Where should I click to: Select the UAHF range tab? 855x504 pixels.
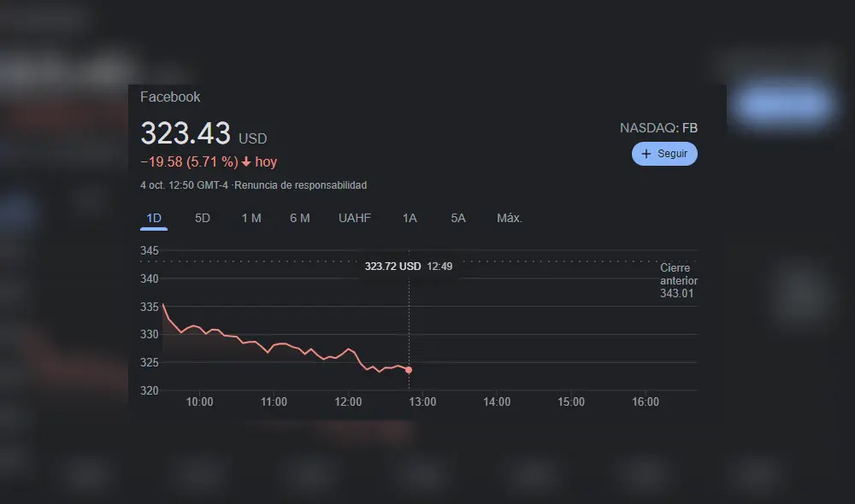click(355, 219)
